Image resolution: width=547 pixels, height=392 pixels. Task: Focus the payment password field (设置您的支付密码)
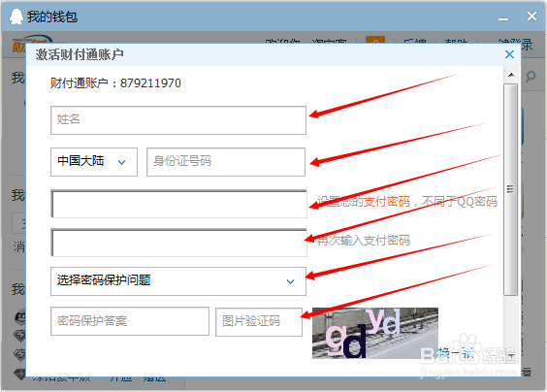click(x=179, y=204)
